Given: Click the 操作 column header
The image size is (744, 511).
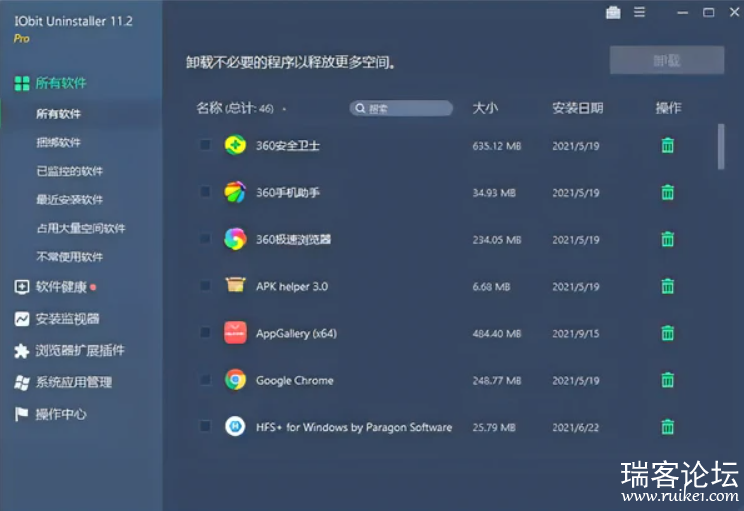Looking at the screenshot, I should (x=668, y=108).
